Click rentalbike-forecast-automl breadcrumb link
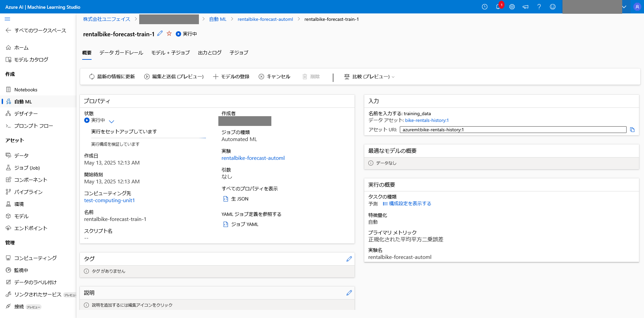This screenshot has height=318, width=644. [265, 19]
